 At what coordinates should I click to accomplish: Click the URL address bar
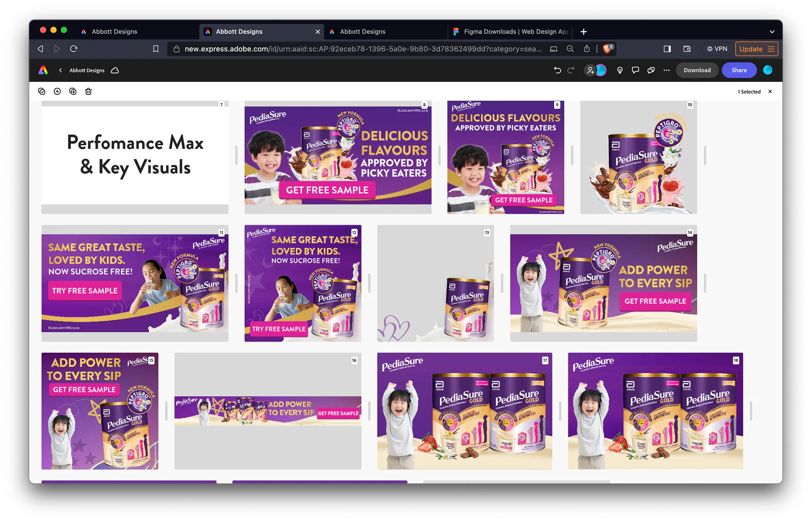363,49
